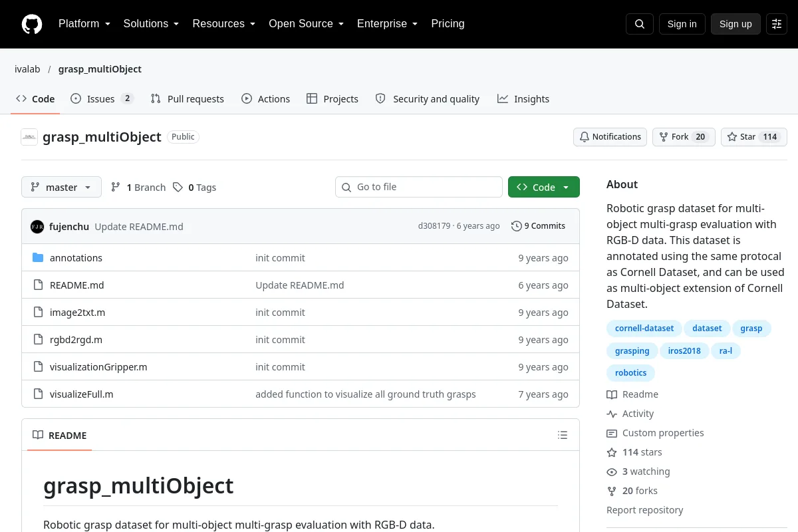This screenshot has height=532, width=798.
Task: Open the ivalab owner link
Action: point(27,69)
